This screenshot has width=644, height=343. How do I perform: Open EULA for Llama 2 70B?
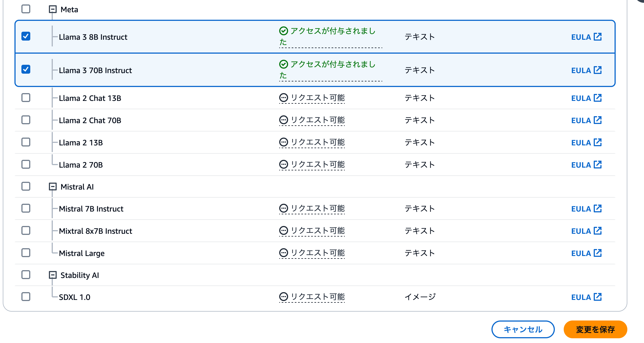point(586,165)
